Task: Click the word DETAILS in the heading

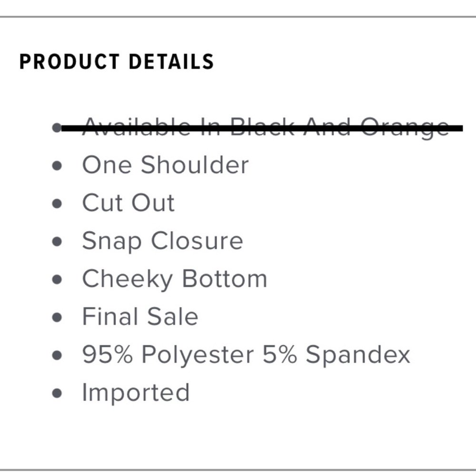Action: coord(171,61)
